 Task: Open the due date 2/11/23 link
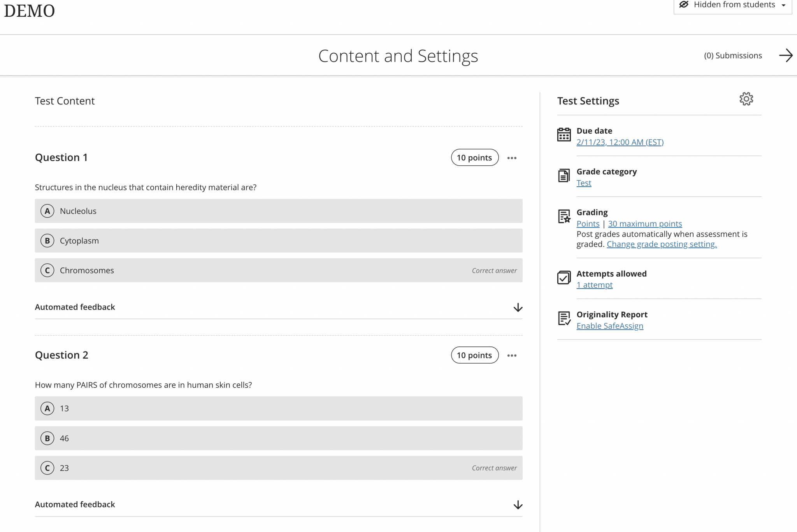[x=620, y=142]
